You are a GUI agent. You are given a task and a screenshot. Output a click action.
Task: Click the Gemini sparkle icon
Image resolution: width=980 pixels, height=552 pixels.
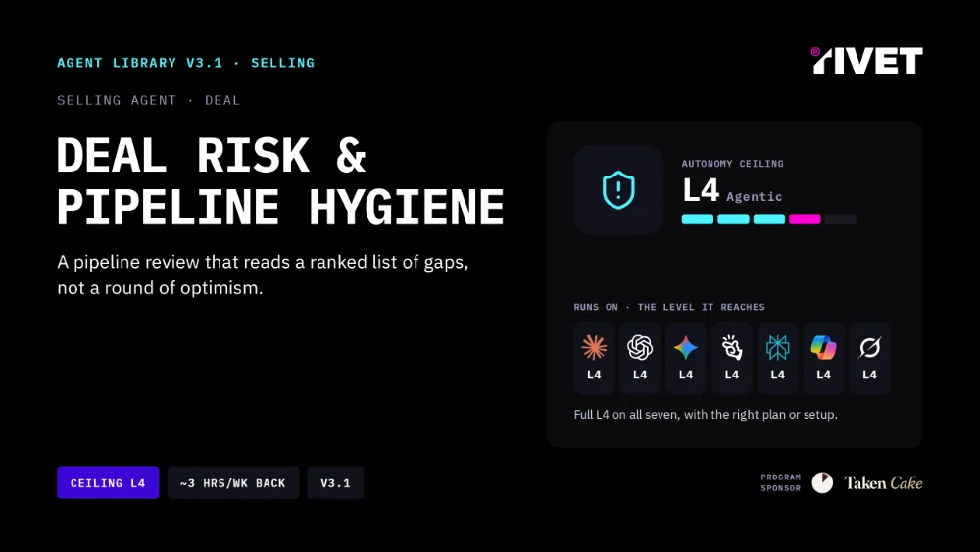686,347
